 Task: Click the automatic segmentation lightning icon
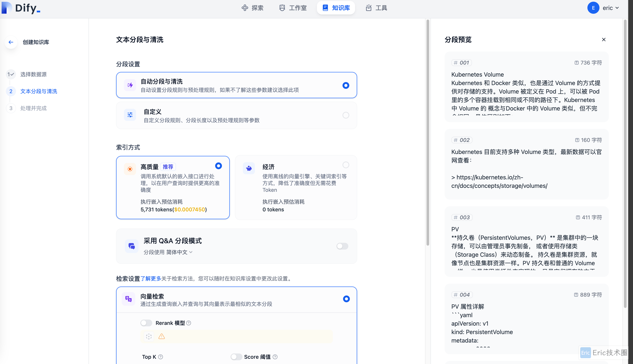coord(130,85)
